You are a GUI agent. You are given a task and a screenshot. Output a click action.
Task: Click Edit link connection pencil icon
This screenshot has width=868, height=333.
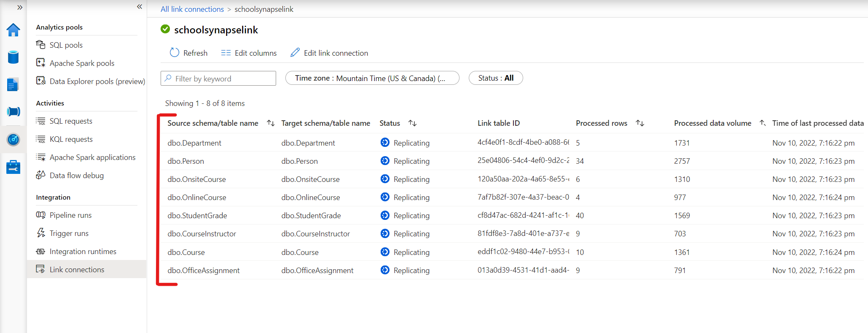pyautogui.click(x=295, y=53)
